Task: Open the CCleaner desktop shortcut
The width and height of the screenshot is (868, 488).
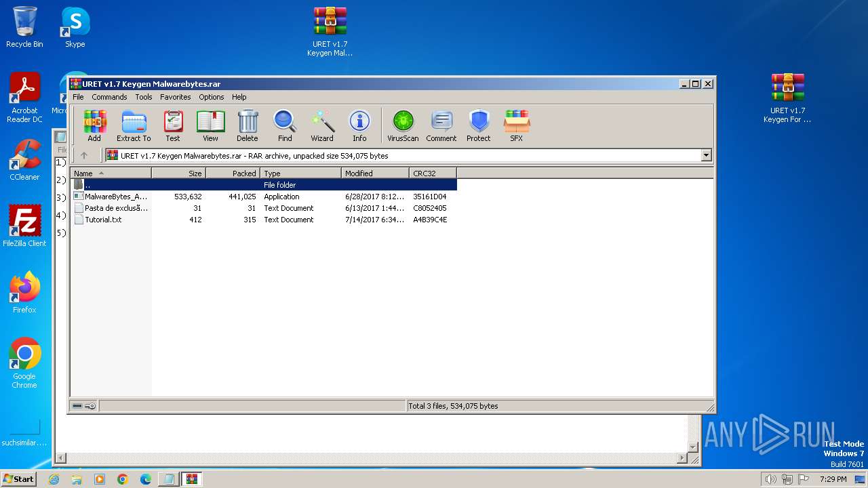Action: [x=24, y=160]
